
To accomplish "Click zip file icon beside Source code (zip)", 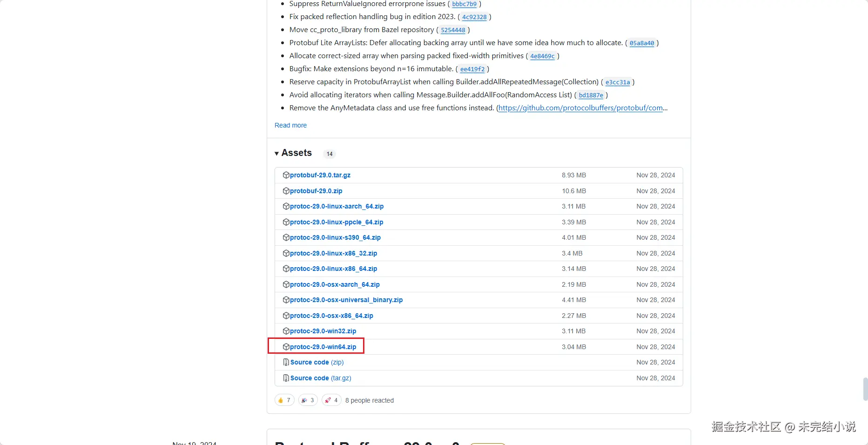I will [x=286, y=362].
